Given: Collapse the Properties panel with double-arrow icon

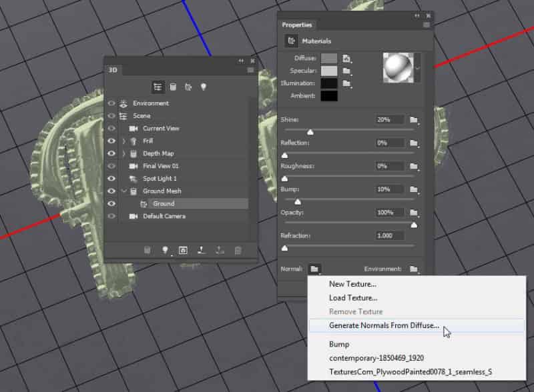Looking at the screenshot, I should pos(417,15).
